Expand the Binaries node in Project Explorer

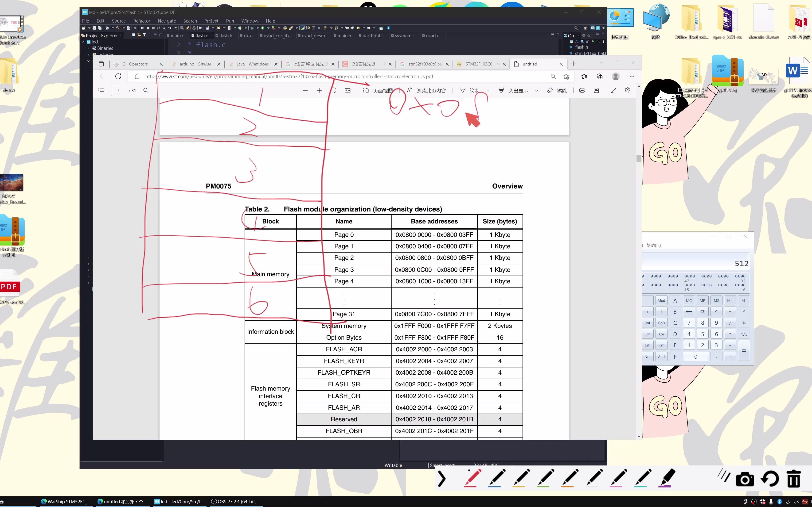point(89,48)
